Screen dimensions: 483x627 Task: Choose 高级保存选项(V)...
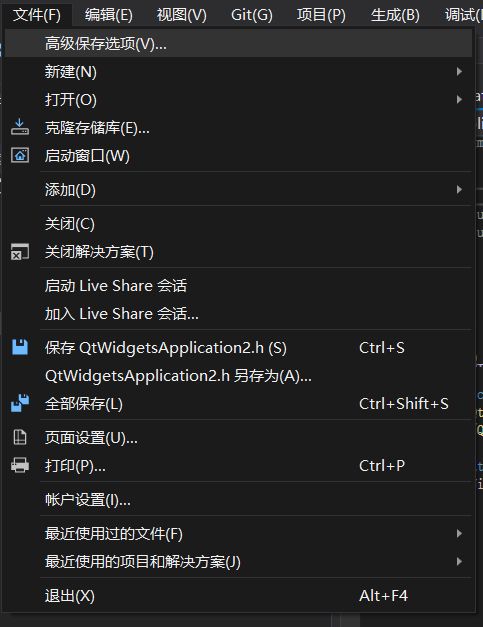tap(238, 44)
